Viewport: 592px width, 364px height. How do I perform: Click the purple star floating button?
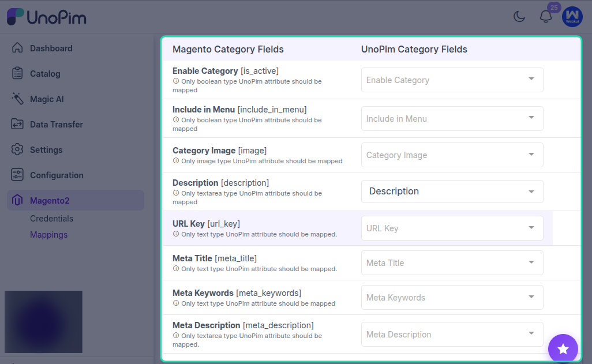click(563, 348)
